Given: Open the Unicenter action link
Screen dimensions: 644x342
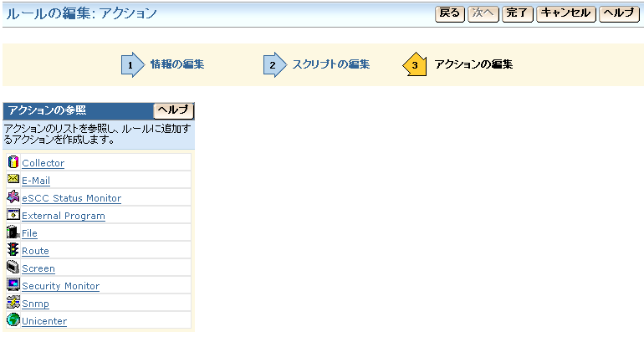Looking at the screenshot, I should tap(44, 321).
